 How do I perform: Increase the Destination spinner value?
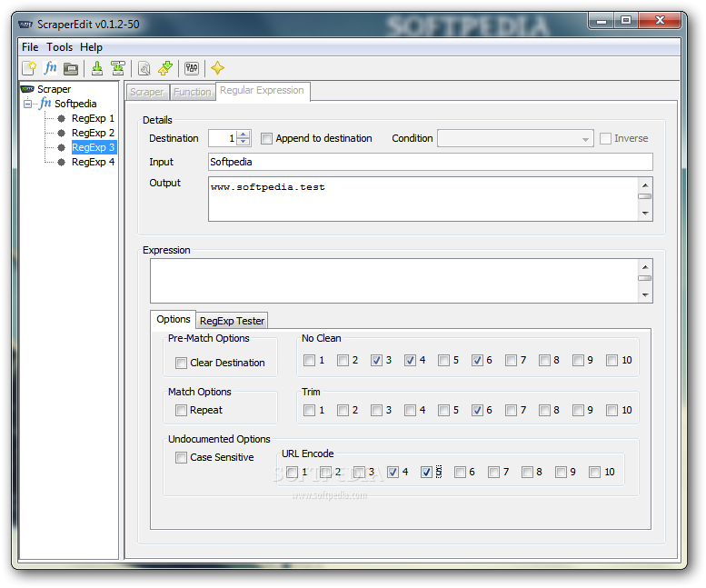(x=244, y=135)
